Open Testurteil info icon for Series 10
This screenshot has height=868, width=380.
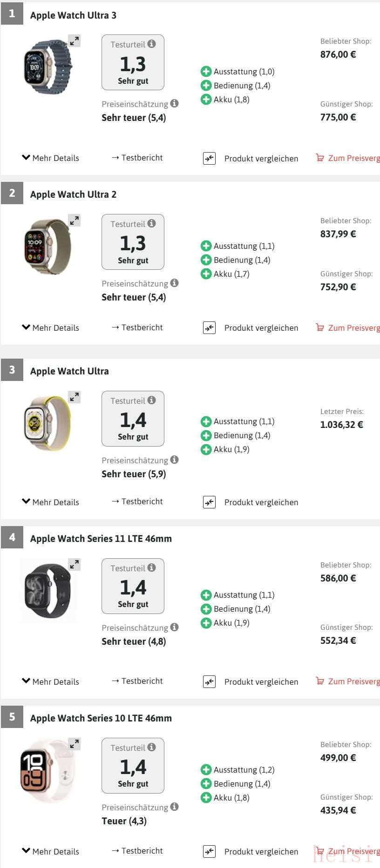click(x=152, y=748)
